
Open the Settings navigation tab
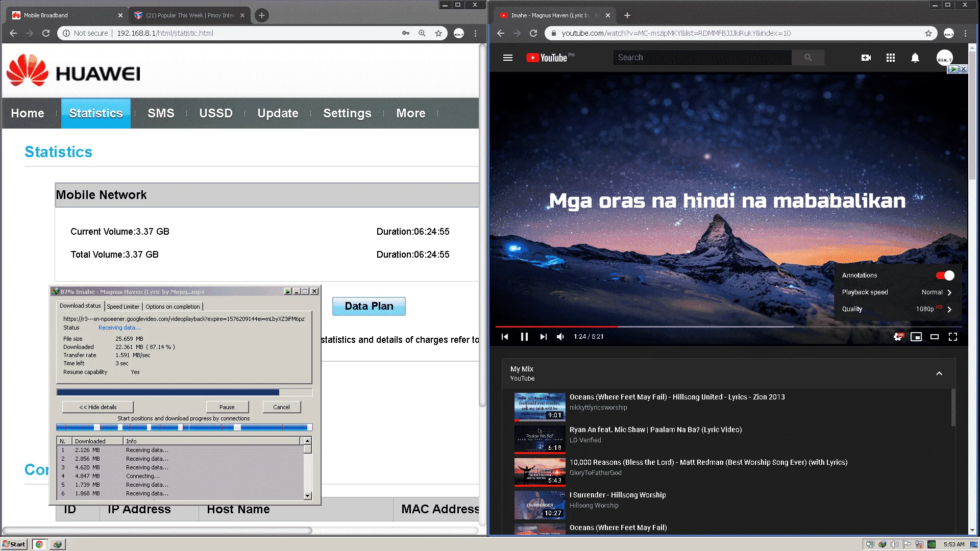tap(347, 113)
